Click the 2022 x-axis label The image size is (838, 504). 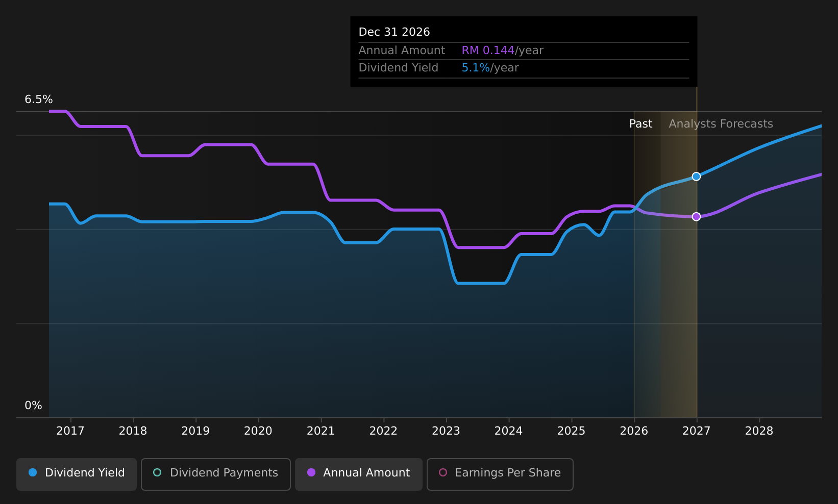point(383,431)
